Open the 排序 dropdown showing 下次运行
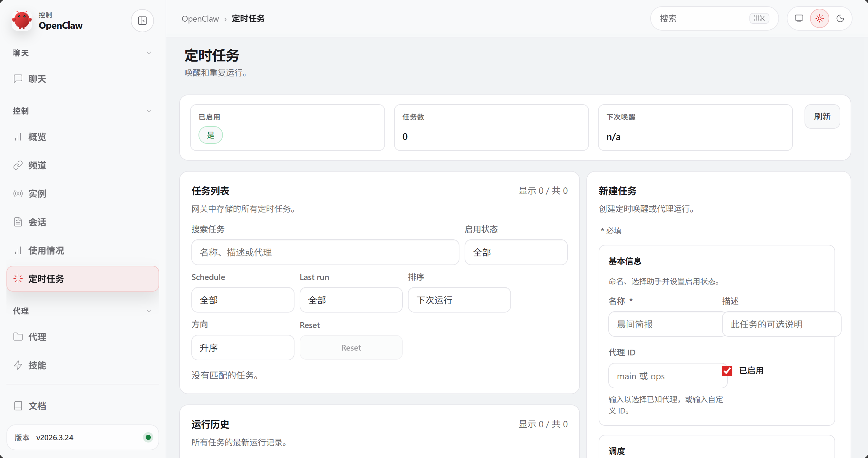Screen dimensions: 868x458 coord(459,300)
